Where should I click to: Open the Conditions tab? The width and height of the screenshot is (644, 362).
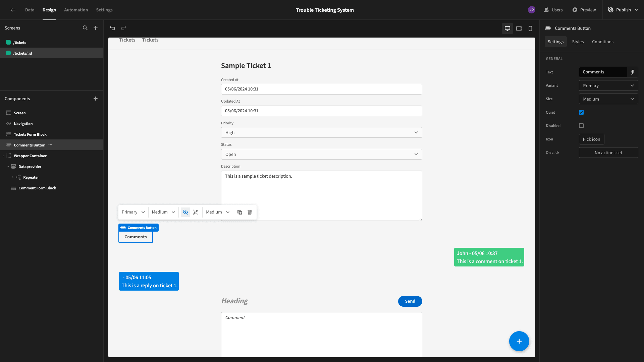(602, 42)
